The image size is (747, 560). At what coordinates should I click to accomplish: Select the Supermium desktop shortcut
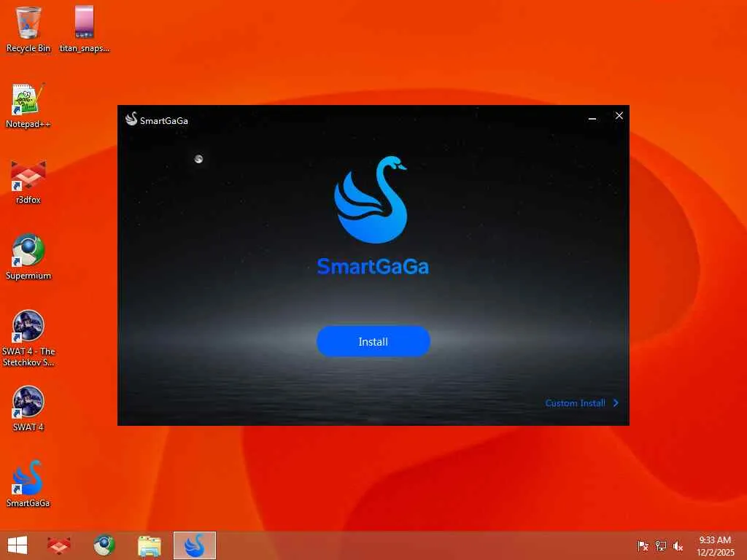click(28, 257)
